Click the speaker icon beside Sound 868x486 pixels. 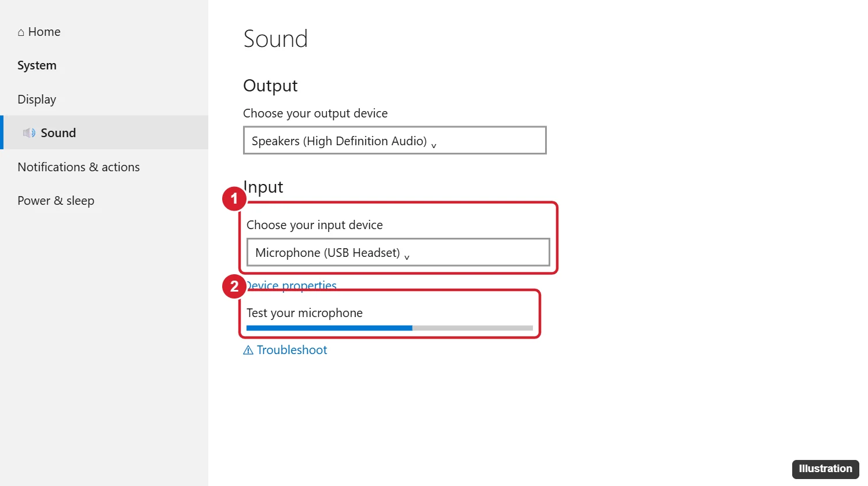coord(29,133)
